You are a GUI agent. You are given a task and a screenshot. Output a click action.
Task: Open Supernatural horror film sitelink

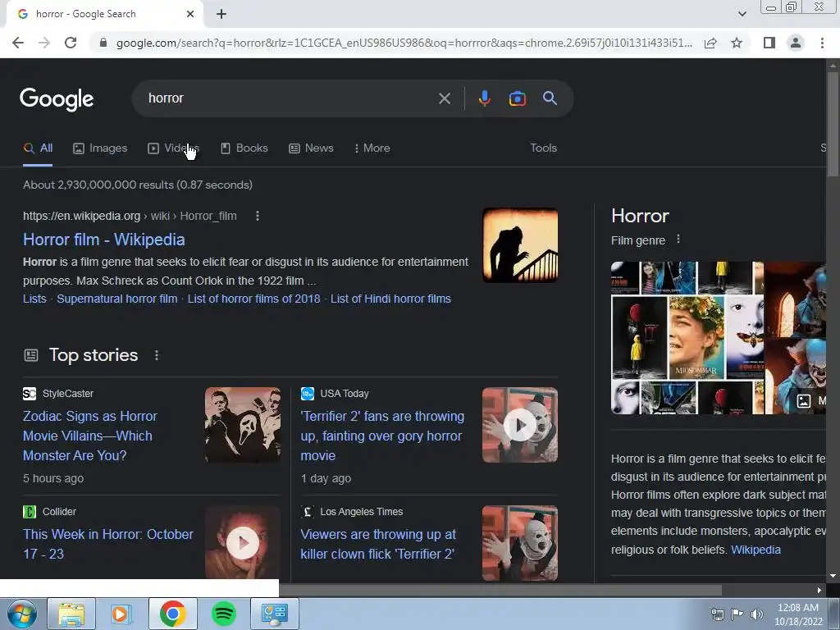point(116,299)
